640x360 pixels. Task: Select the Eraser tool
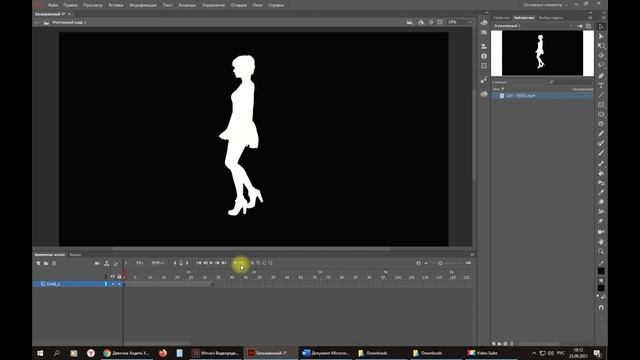click(601, 202)
